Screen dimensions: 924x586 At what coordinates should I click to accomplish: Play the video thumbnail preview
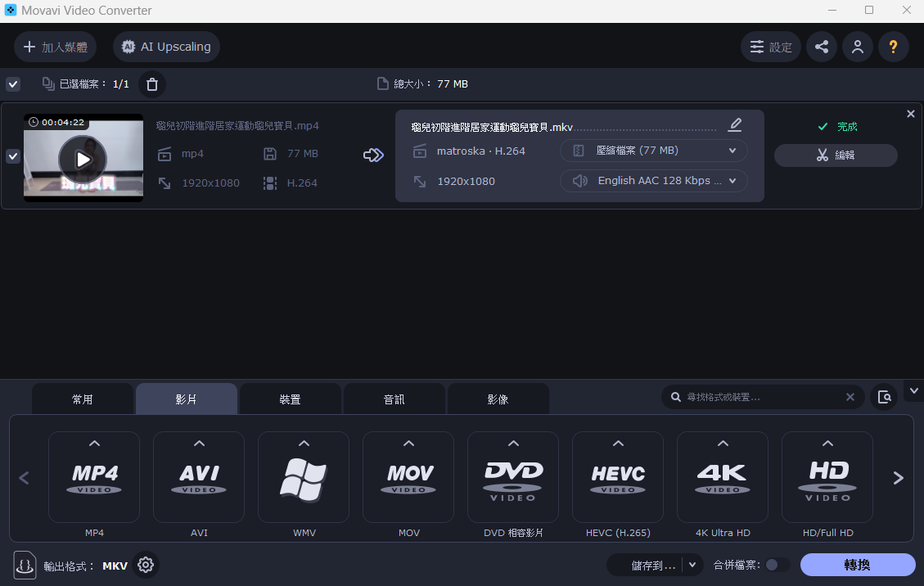[x=83, y=159]
